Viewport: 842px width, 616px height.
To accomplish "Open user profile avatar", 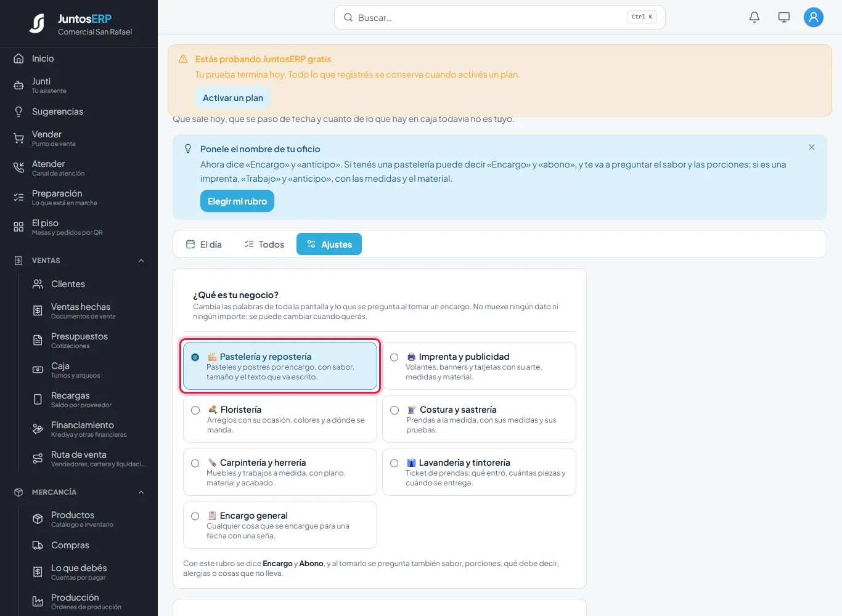I will click(x=814, y=17).
